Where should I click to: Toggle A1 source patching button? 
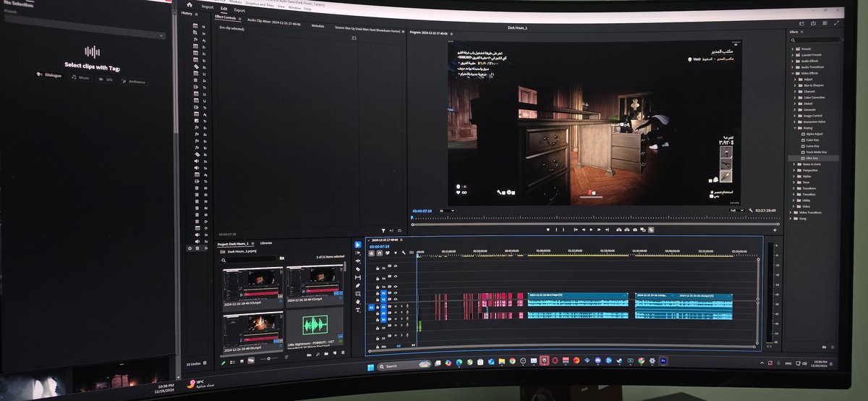coord(371,308)
